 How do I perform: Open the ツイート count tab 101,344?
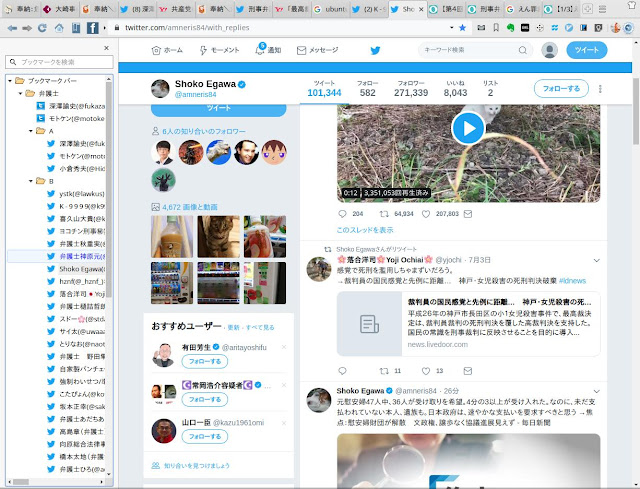[324, 89]
